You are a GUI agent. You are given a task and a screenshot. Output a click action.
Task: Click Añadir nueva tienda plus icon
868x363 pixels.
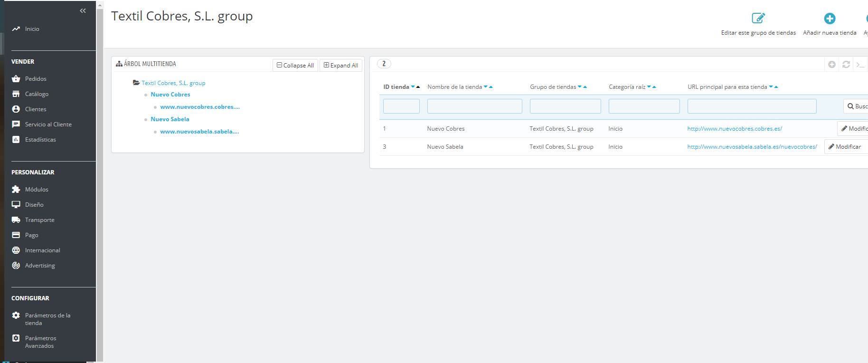point(830,19)
